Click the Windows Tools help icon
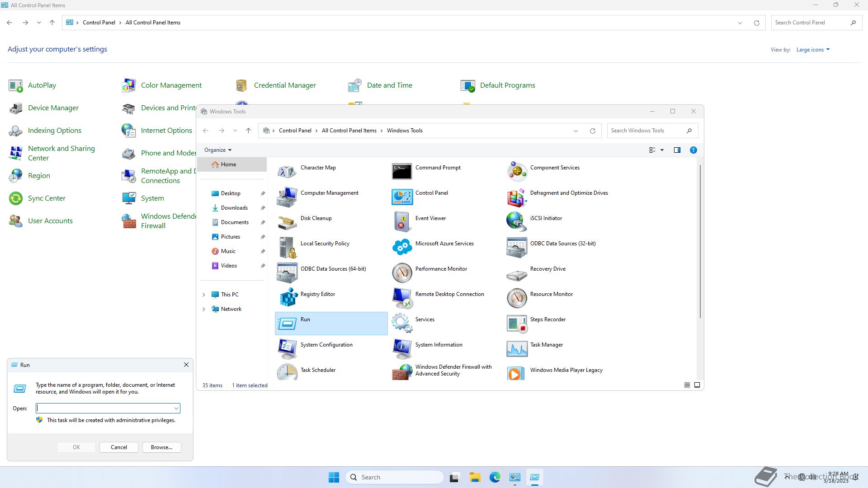 click(x=693, y=150)
